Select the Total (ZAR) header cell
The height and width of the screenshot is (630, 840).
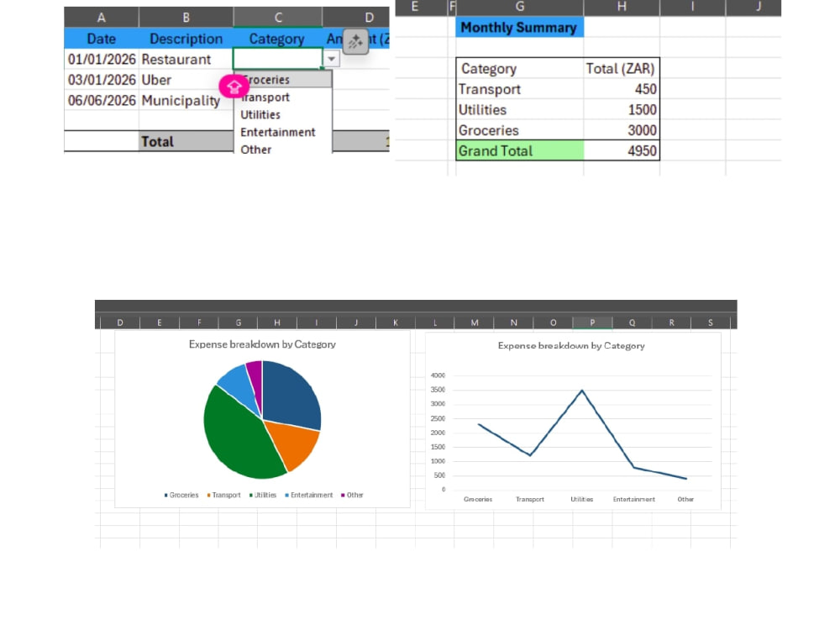click(621, 69)
